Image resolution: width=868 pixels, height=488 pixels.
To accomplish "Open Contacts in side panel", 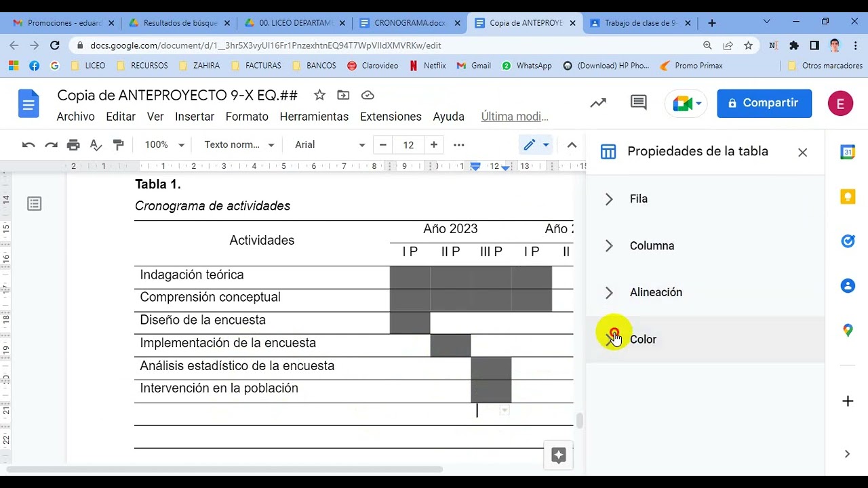I will [x=848, y=286].
